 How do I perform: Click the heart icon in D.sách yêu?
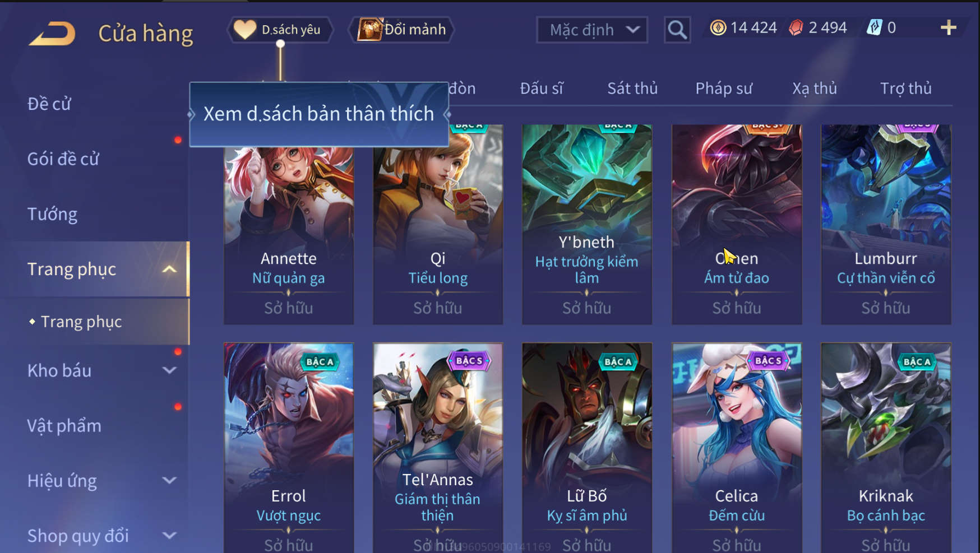point(245,30)
